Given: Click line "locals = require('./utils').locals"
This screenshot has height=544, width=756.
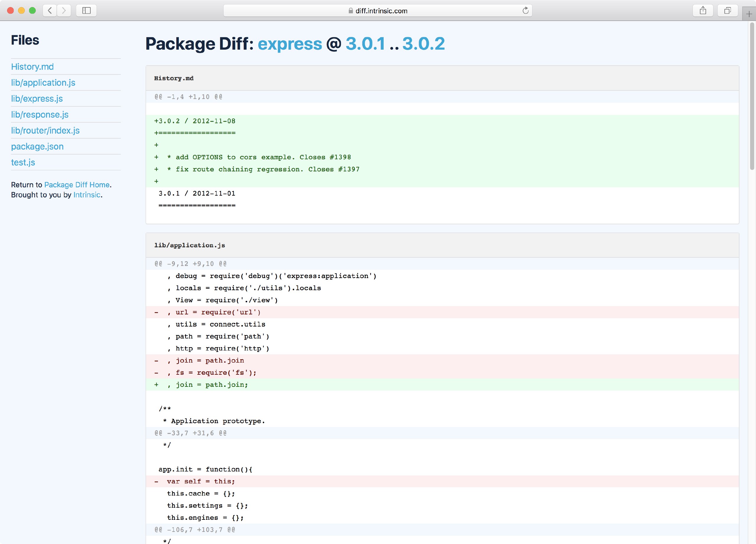Looking at the screenshot, I should click(442, 288).
